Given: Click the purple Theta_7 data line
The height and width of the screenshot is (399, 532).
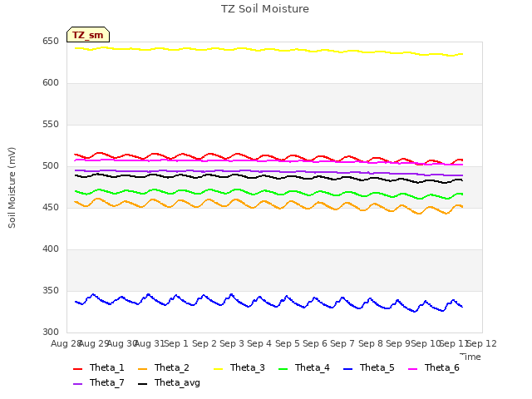Looking at the screenshot, I should pyautogui.click(x=268, y=171).
